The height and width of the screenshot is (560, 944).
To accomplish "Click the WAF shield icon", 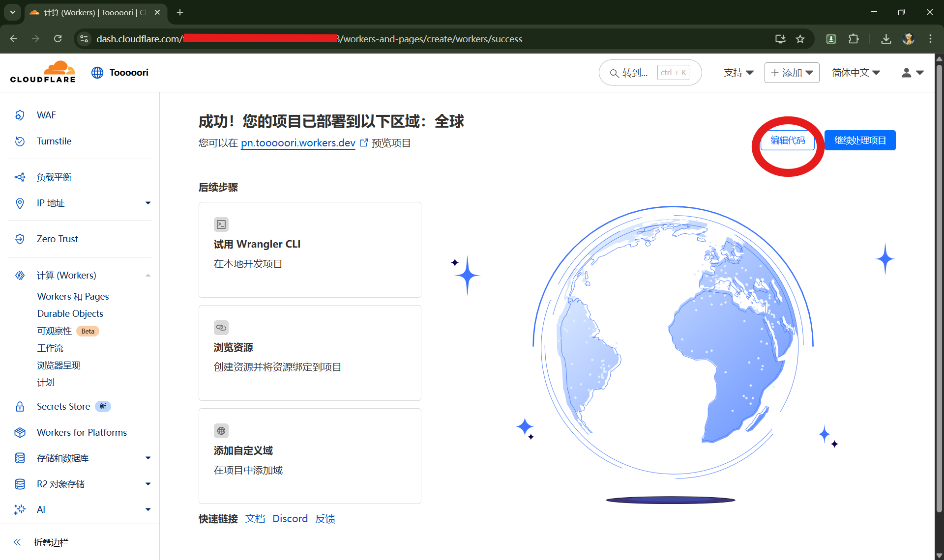I will [x=20, y=115].
